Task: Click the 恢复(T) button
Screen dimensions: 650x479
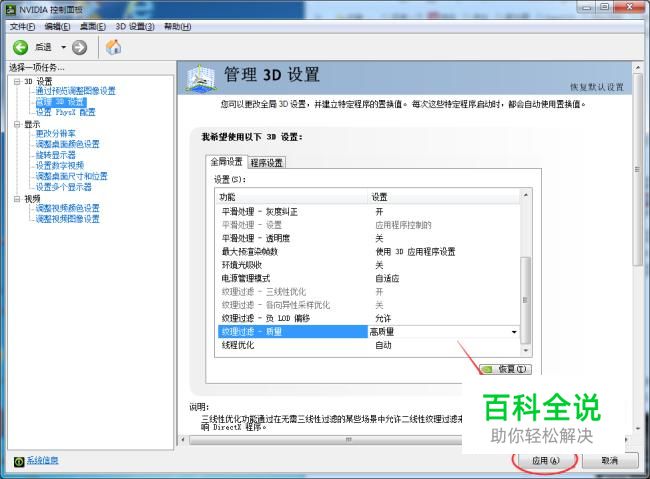Action: 506,369
